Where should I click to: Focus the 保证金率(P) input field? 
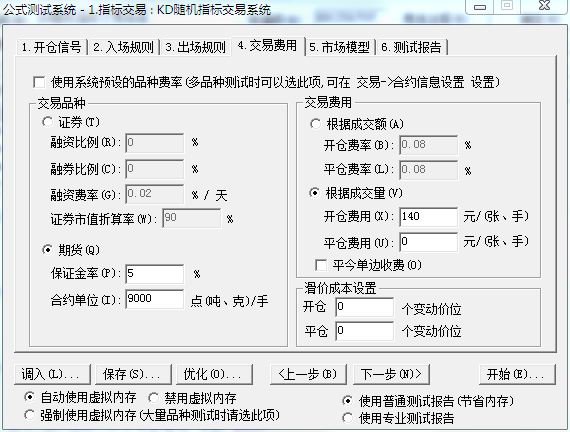tap(154, 274)
